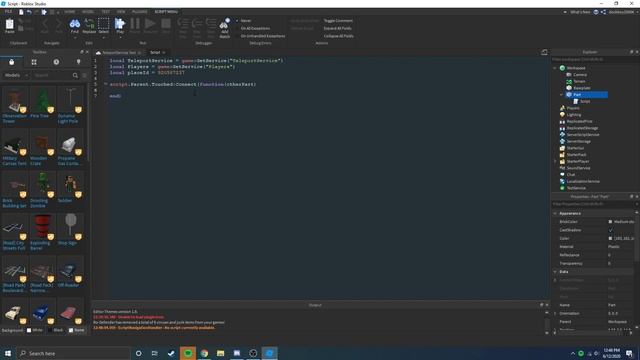Click the Toolbox search magnifier icon
This screenshot has width=640, height=360.
pos(75,76)
